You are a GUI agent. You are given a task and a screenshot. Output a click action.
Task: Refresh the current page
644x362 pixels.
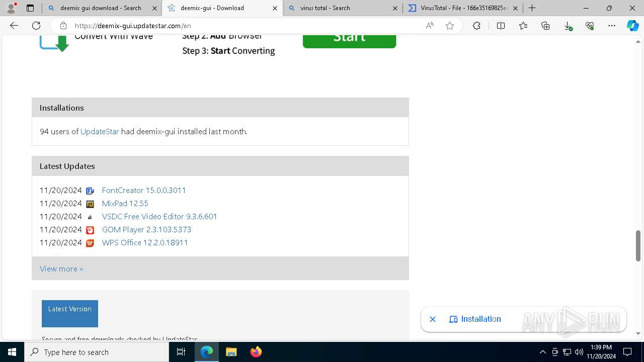coord(36,26)
